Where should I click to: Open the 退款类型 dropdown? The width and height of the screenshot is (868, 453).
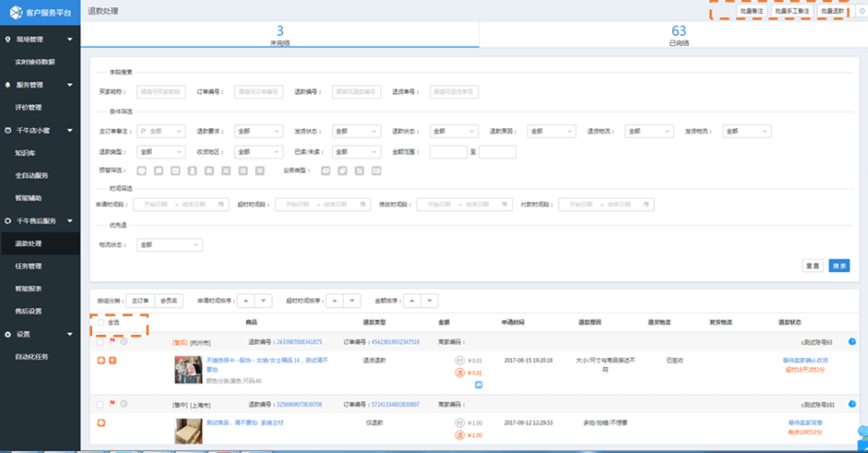point(161,151)
